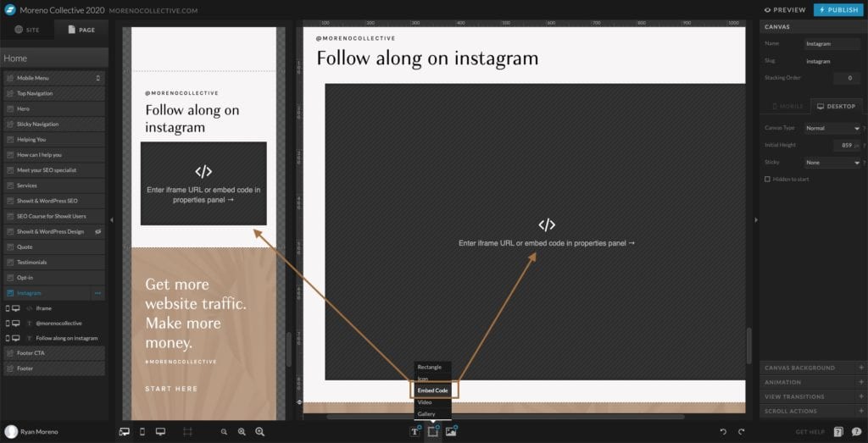Switch to desktop-only view icon

point(160,431)
